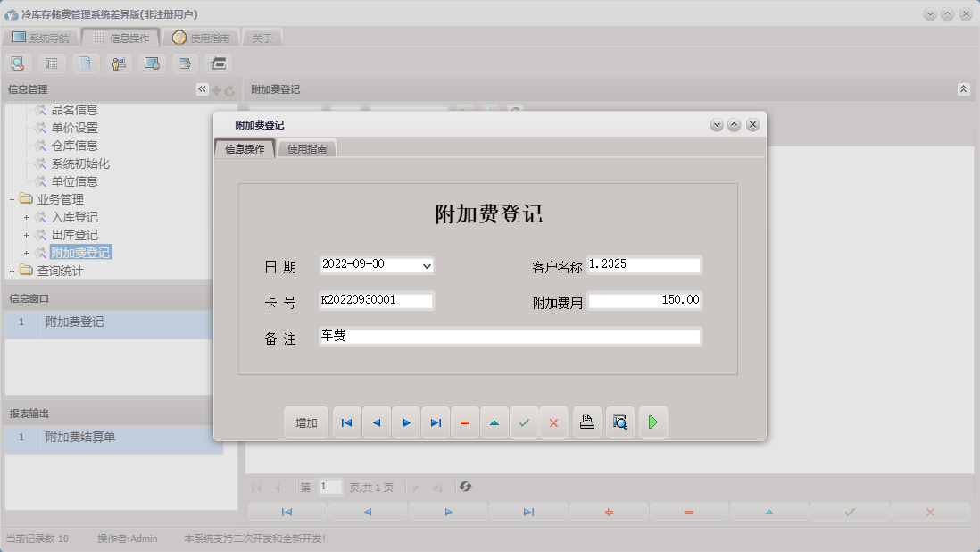Select the magnifier search icon in top toolbar
980x552 pixels.
point(18,63)
